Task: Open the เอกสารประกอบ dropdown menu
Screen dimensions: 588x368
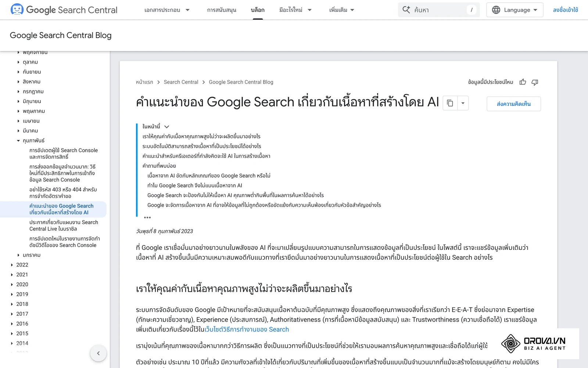Action: point(167,10)
